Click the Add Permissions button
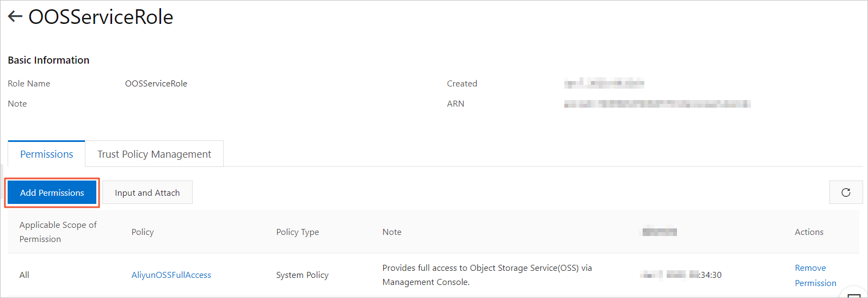868x298 pixels. tap(52, 193)
